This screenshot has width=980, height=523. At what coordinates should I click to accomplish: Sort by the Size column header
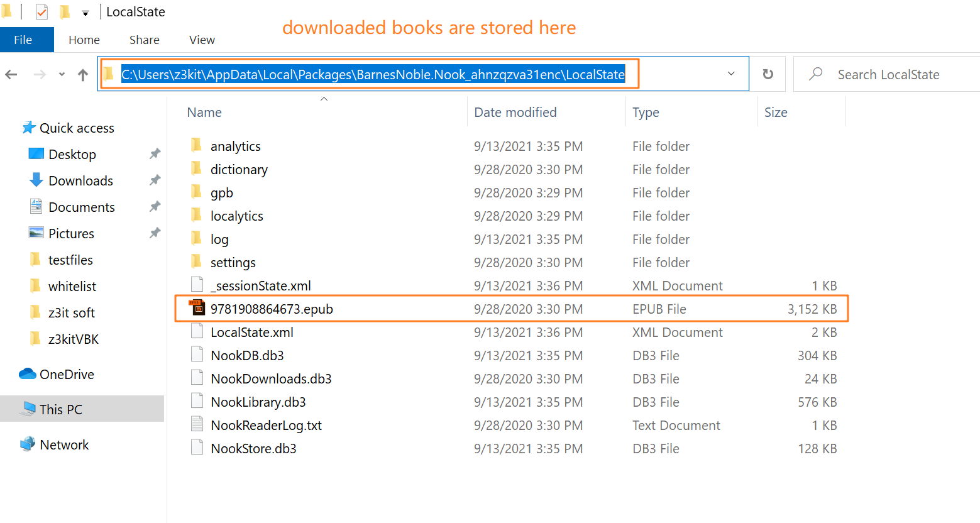click(x=776, y=113)
